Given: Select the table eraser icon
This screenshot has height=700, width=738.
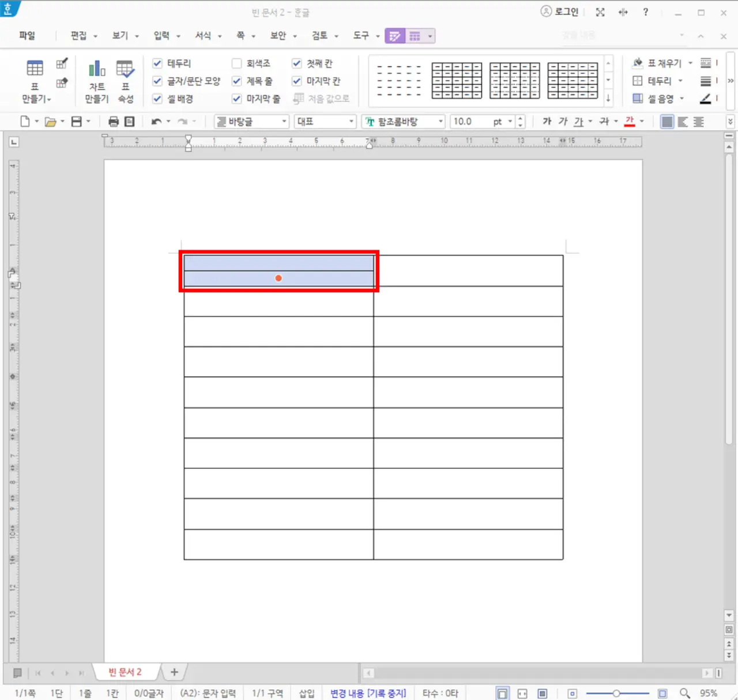Looking at the screenshot, I should pyautogui.click(x=62, y=82).
